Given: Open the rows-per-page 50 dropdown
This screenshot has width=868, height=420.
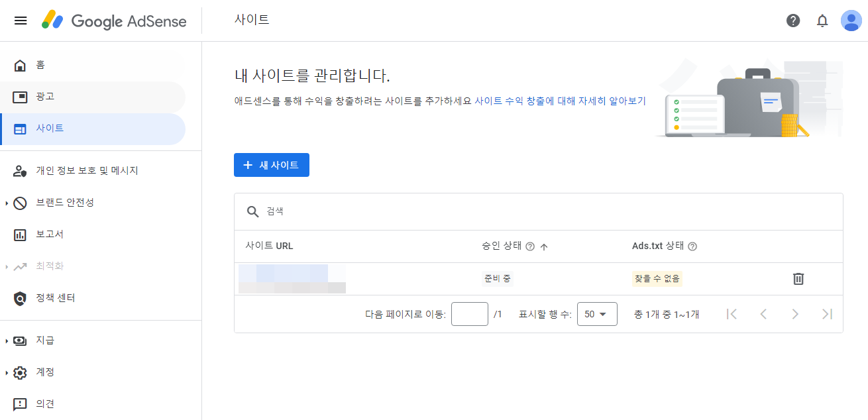Looking at the screenshot, I should tap(597, 313).
